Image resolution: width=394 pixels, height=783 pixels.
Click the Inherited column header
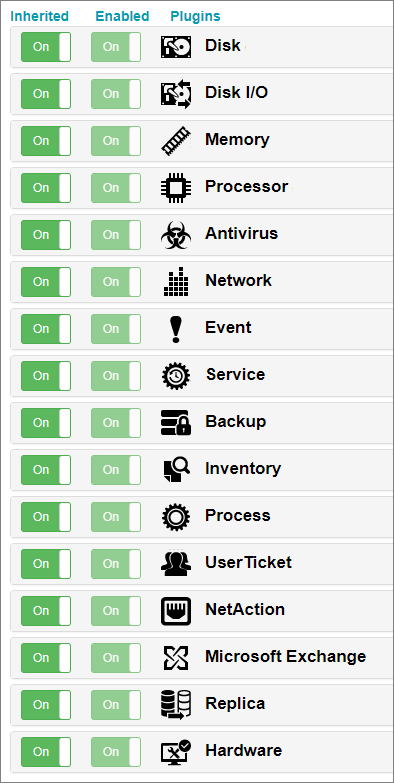tap(39, 16)
